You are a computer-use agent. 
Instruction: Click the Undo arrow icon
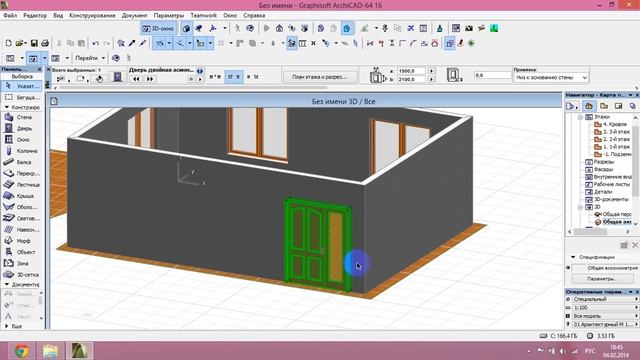coord(96,43)
